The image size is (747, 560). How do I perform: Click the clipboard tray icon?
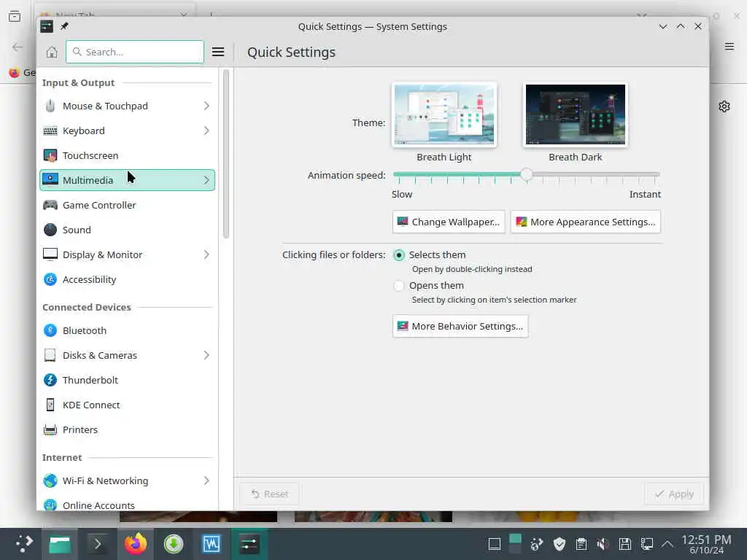pyautogui.click(x=581, y=544)
